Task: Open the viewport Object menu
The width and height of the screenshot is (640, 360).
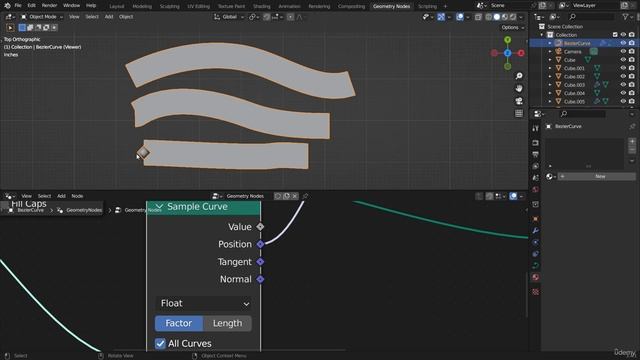Action: tap(126, 17)
